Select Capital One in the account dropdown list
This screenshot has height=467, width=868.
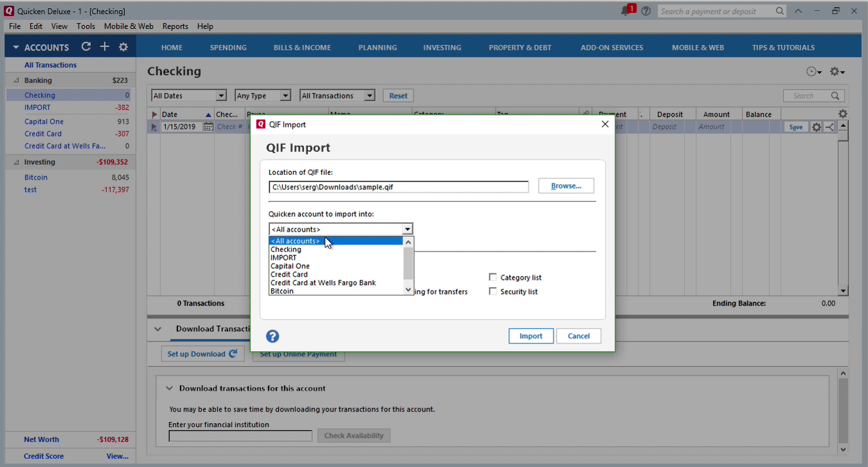(336, 266)
